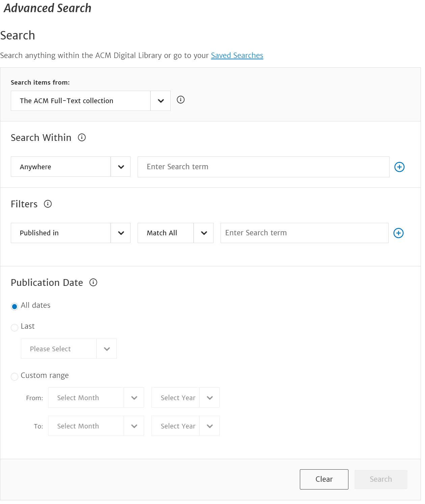The image size is (425, 504).
Task: Open the Anywhere field dropdown
Action: click(x=70, y=167)
